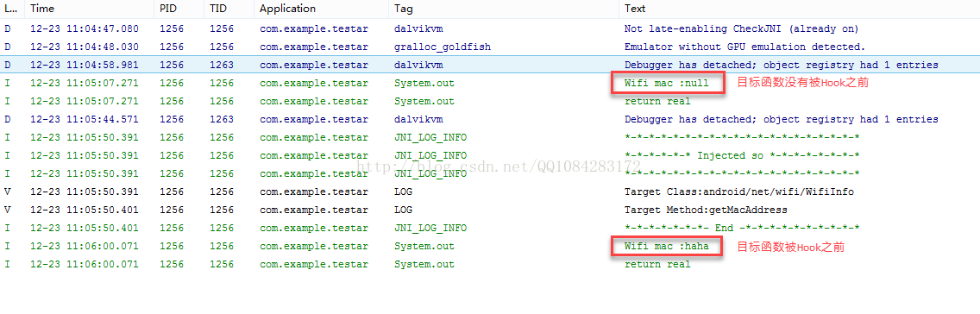The image size is (980, 314).
Task: Click the dalvikvm tag in the 11:04:47.080 row
Action: pyautogui.click(x=418, y=28)
